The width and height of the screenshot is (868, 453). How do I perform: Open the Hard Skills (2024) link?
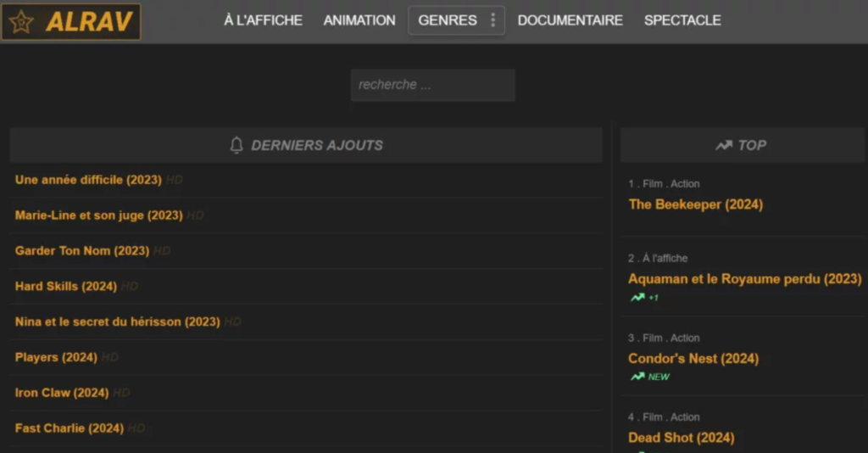tap(65, 287)
